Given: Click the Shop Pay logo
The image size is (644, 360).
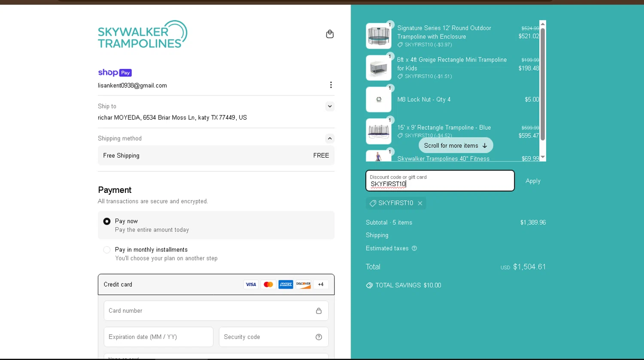Looking at the screenshot, I should [115, 73].
